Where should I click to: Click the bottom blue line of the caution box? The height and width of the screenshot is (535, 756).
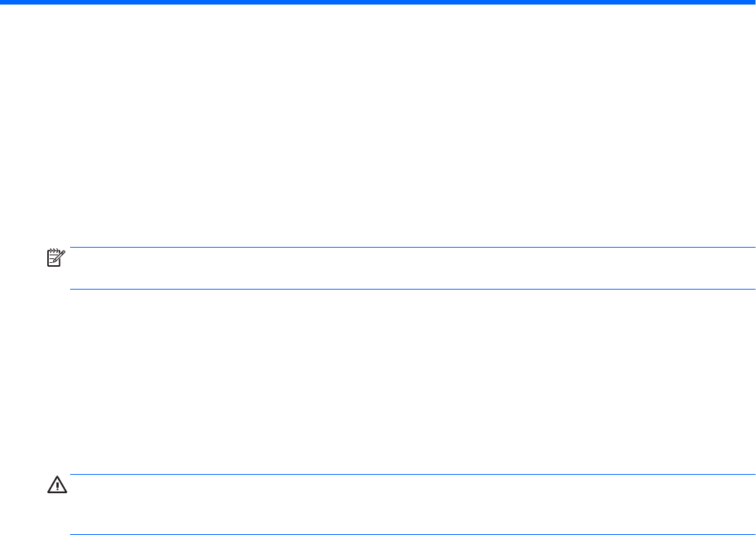pos(412,534)
